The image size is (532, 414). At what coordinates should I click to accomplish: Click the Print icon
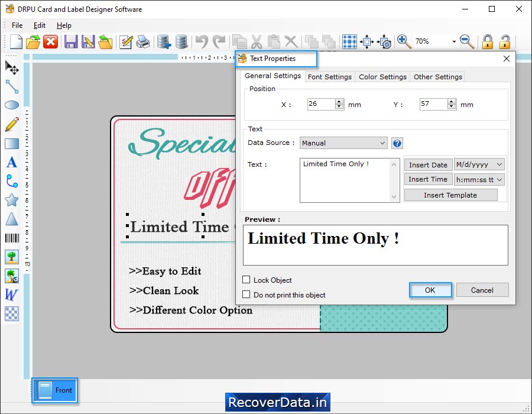click(143, 42)
